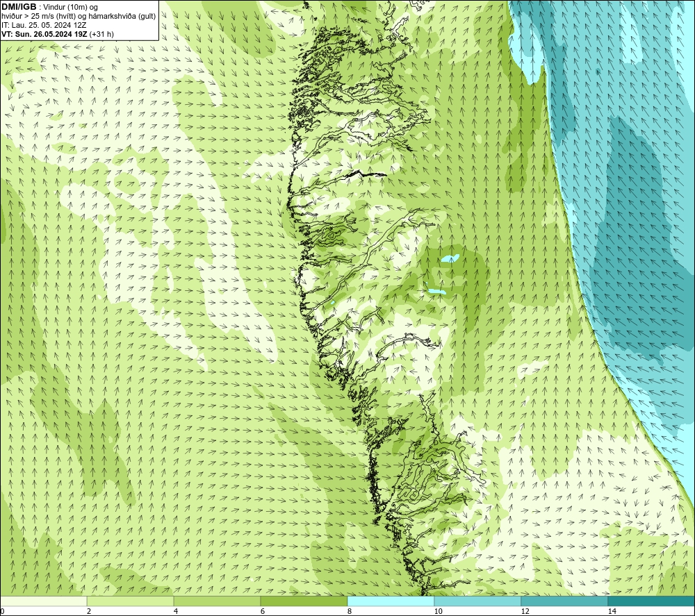The image size is (695, 616).
Task: Click the 2–4 m/s light green band
Action: tap(131, 601)
